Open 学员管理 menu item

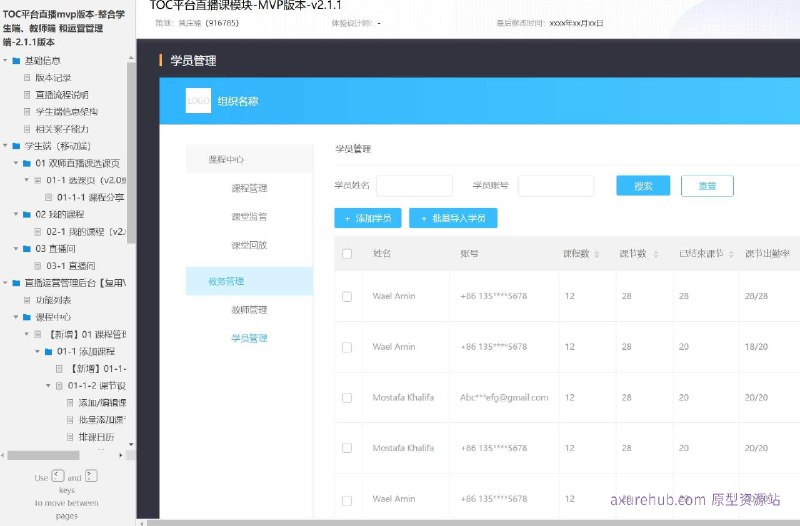(249, 338)
